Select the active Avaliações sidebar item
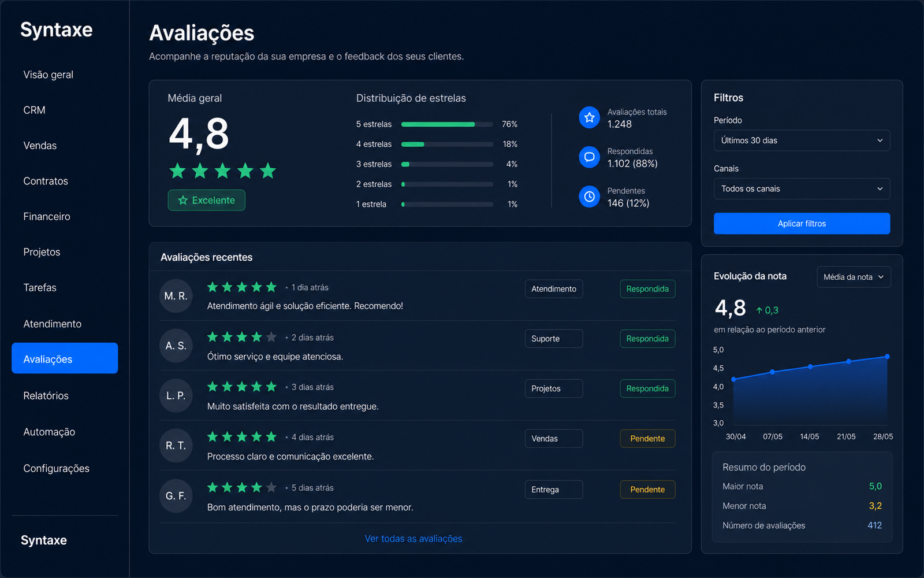This screenshot has width=924, height=578. pos(65,358)
